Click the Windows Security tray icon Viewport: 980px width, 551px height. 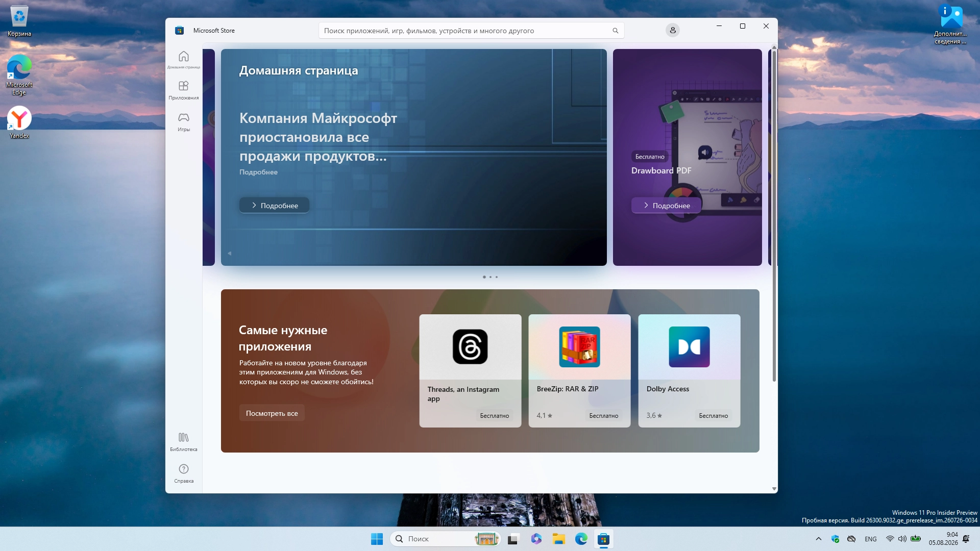(835, 539)
